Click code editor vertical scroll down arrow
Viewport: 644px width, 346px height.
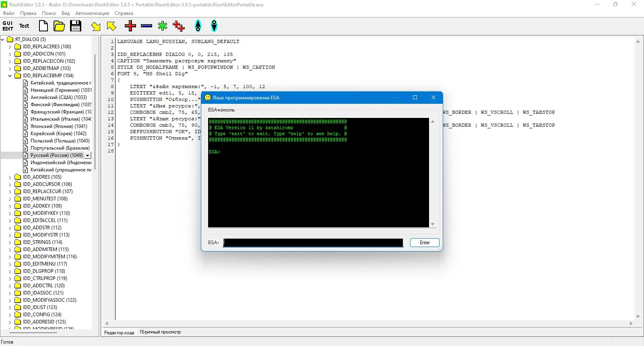click(638, 317)
